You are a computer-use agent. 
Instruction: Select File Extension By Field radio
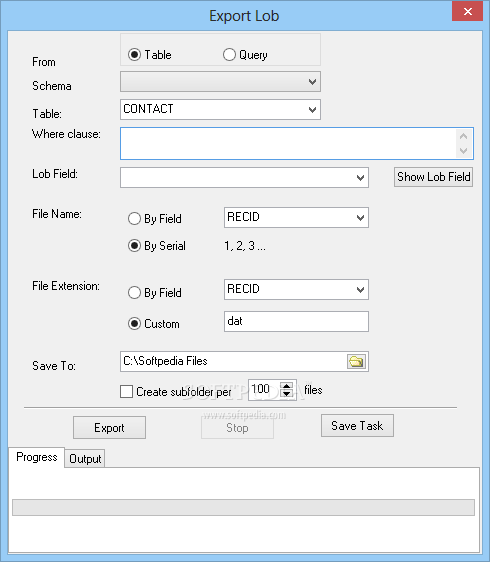(134, 293)
